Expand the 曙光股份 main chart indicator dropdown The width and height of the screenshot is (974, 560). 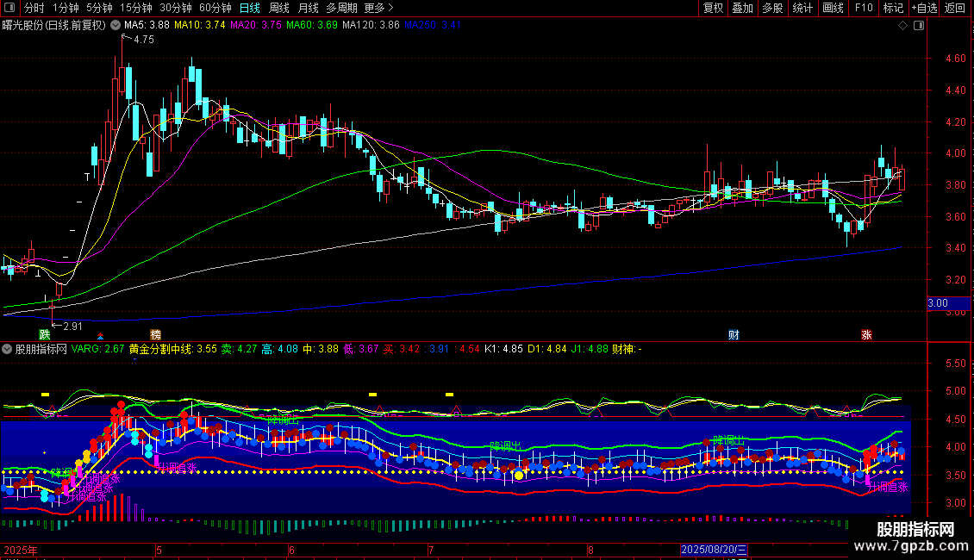(x=116, y=25)
